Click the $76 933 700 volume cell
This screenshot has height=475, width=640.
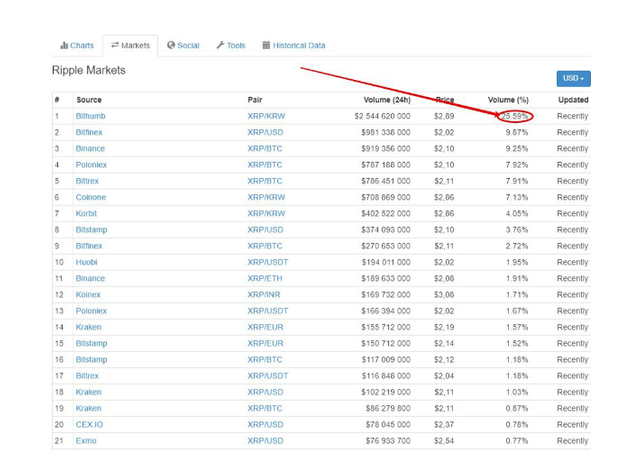(x=388, y=441)
